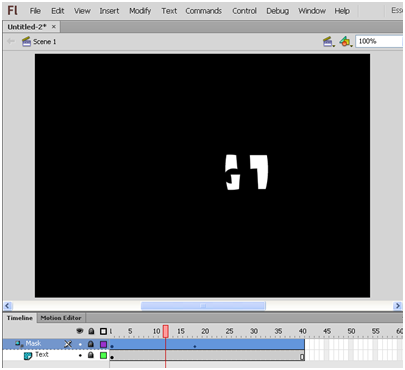Open the File menu
Image resolution: width=405 pixels, height=370 pixels.
35,11
